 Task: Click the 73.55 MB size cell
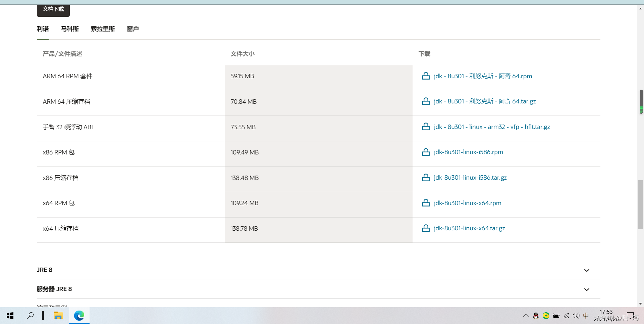click(x=319, y=128)
